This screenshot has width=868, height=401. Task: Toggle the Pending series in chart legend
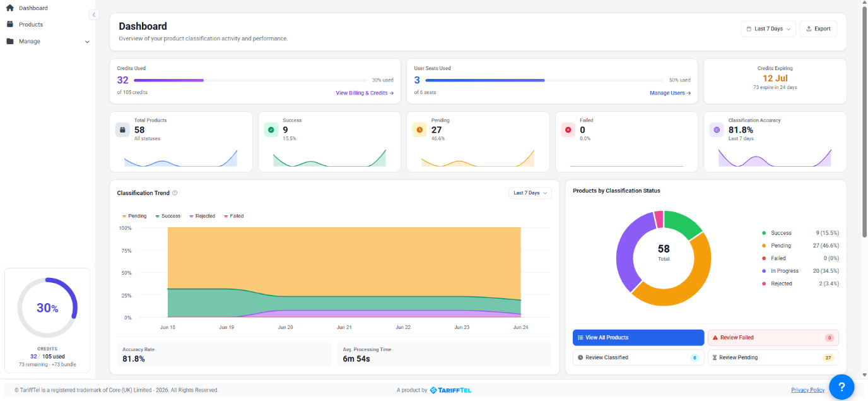pos(134,216)
